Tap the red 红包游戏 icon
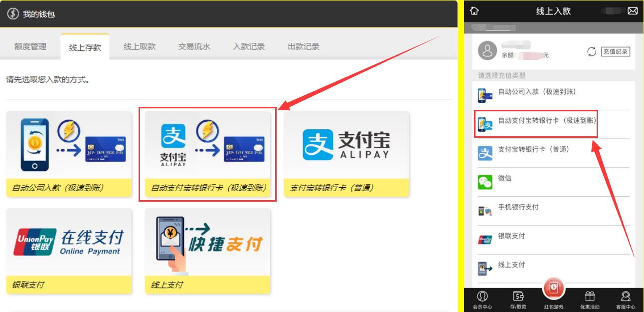 click(x=554, y=289)
